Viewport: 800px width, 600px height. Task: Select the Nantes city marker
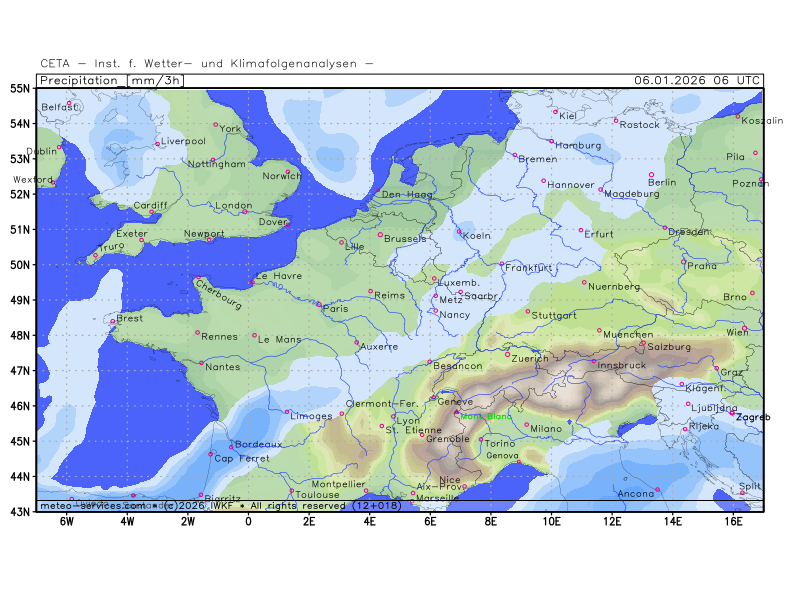pos(201,363)
